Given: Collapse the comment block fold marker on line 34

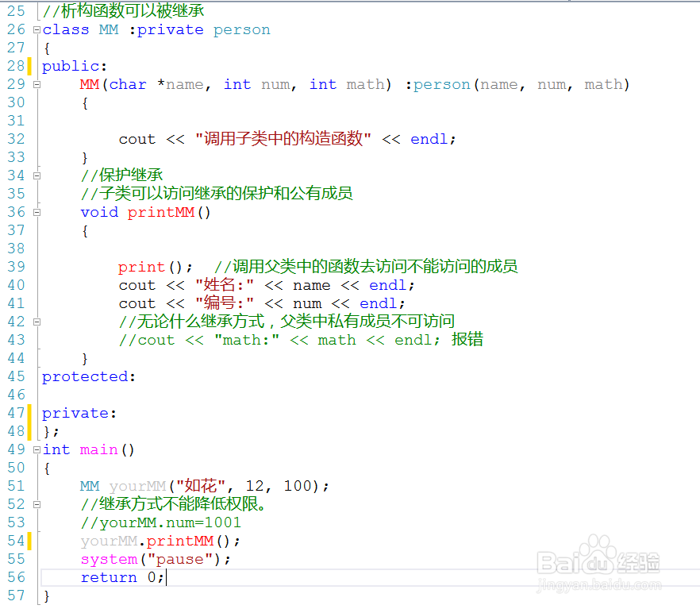Looking at the screenshot, I should click(x=37, y=175).
